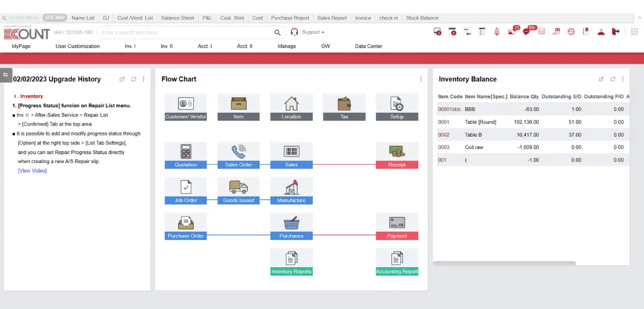Open Flow Chart widget options menu
The image size is (644, 309).
(x=421, y=79)
